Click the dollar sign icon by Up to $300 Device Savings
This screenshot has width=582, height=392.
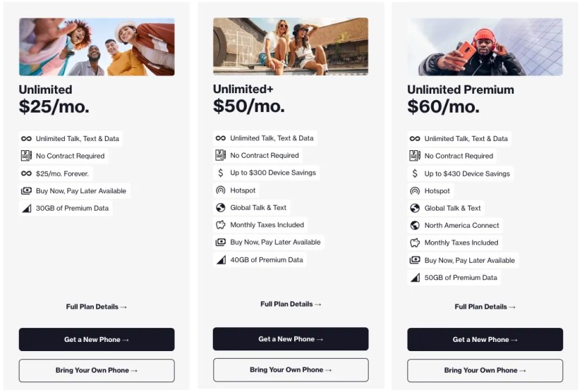(221, 173)
